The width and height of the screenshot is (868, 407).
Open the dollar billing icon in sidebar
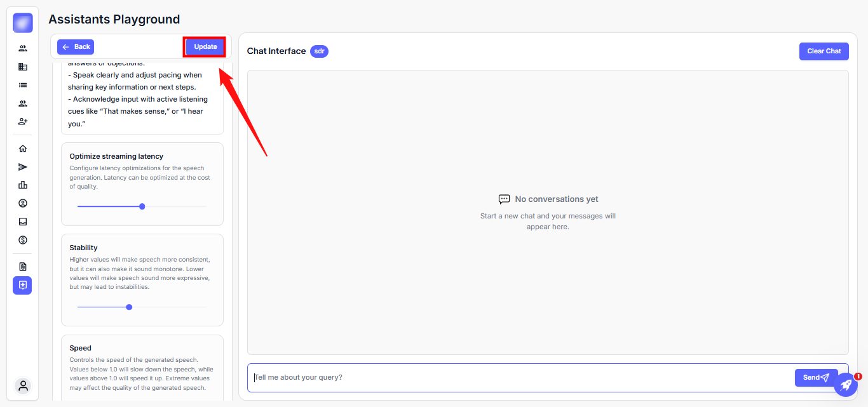[x=23, y=240]
